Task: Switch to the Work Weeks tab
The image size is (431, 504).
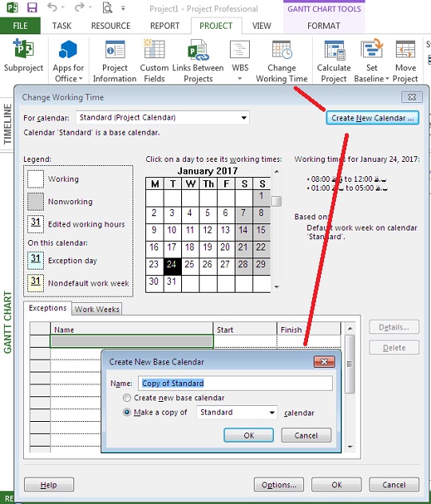Action: click(x=97, y=309)
